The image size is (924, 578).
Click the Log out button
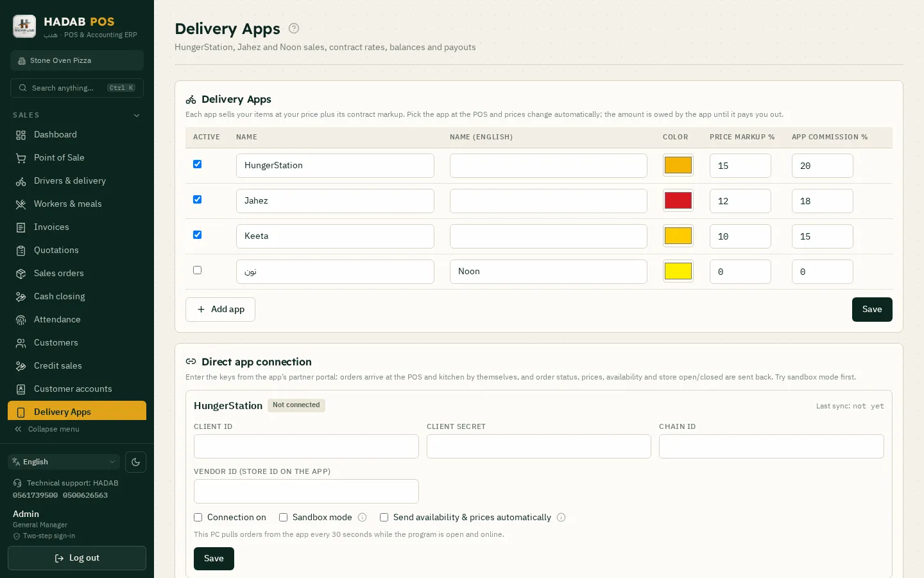click(x=77, y=558)
